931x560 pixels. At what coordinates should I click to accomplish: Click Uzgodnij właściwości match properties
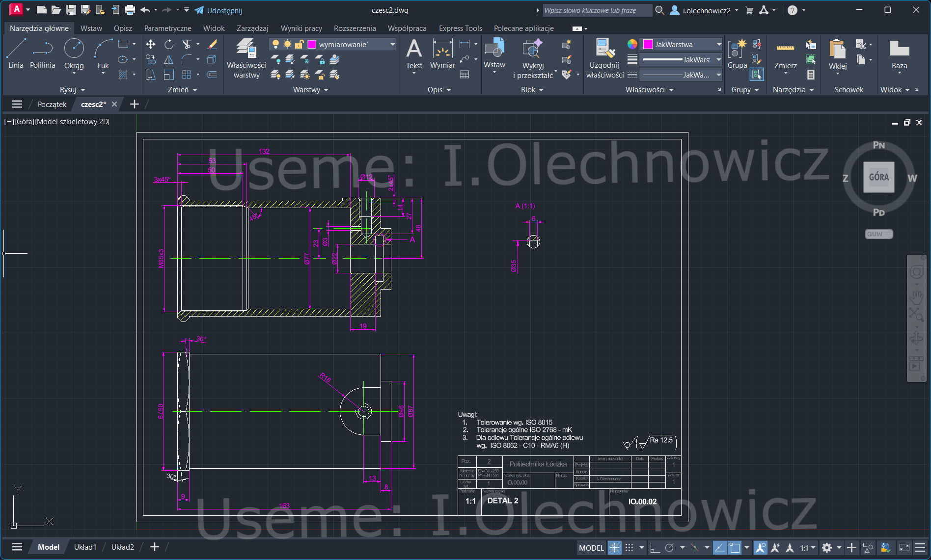(x=604, y=58)
